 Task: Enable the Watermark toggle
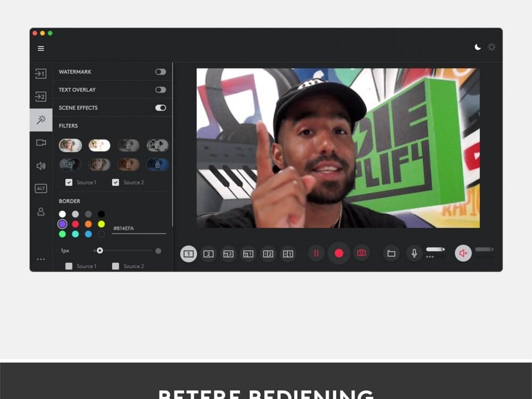tap(160, 72)
